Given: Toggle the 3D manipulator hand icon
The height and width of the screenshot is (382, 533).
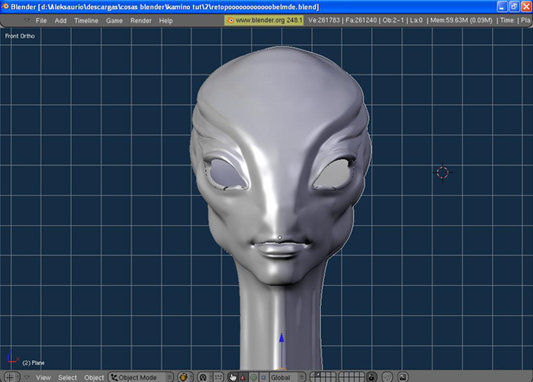Looking at the screenshot, I should click(233, 377).
